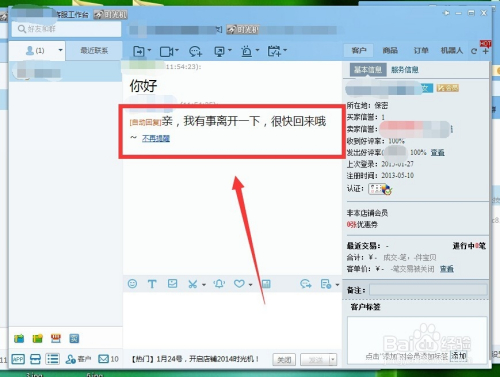Viewport: 500px width, 377px height.
Task: Click the calendar schedule icon
Action: tap(274, 51)
